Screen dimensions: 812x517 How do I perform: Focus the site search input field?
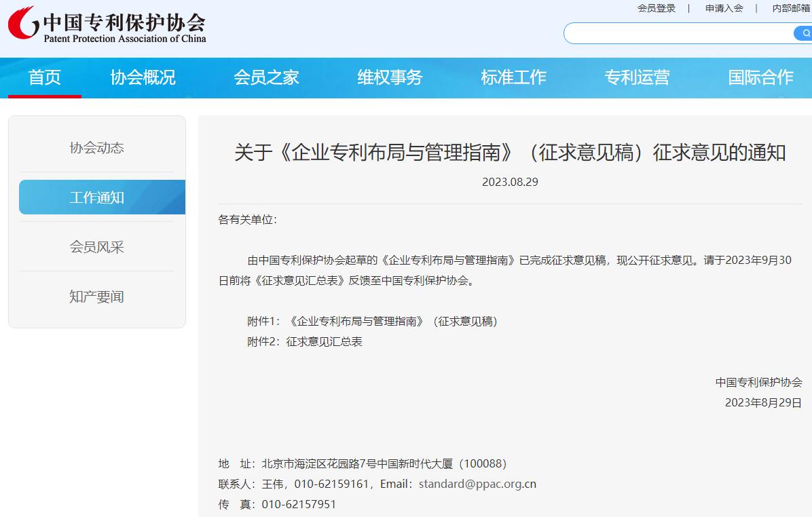tap(676, 33)
